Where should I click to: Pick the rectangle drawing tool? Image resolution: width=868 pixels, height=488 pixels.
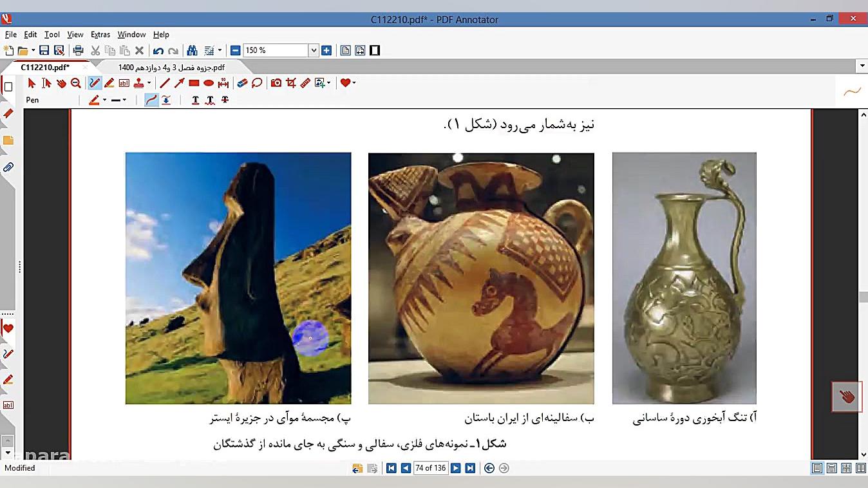193,82
